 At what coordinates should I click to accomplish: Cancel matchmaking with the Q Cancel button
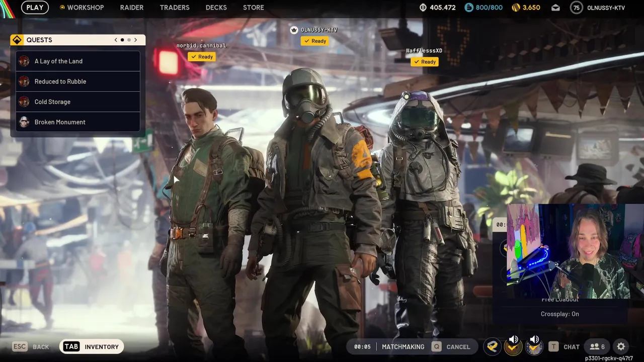point(451,346)
